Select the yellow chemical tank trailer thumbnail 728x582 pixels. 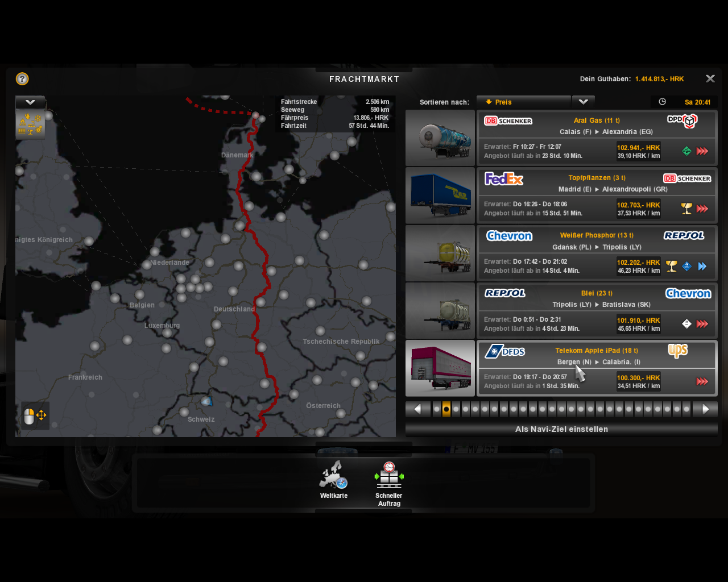tap(440, 253)
